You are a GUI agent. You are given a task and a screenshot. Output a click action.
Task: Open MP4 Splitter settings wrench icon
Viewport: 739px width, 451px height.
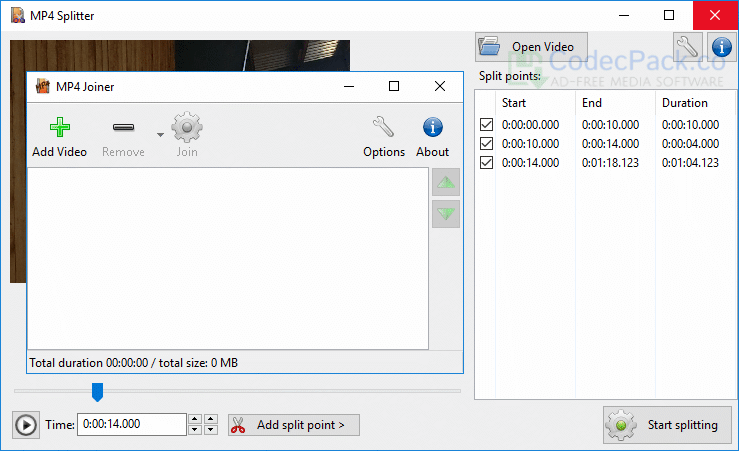pos(687,47)
